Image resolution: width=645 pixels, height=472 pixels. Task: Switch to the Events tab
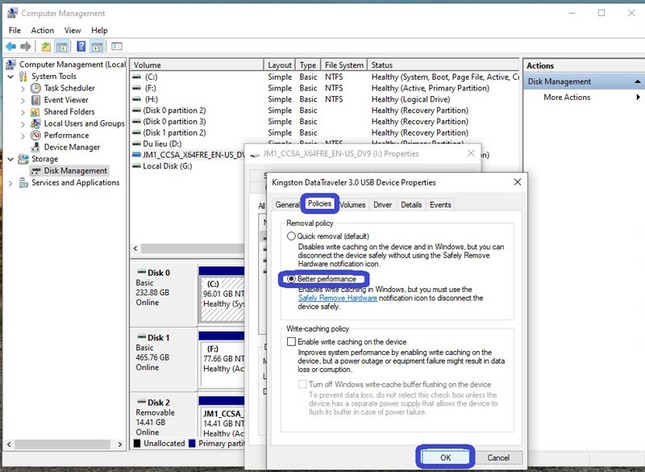click(440, 205)
